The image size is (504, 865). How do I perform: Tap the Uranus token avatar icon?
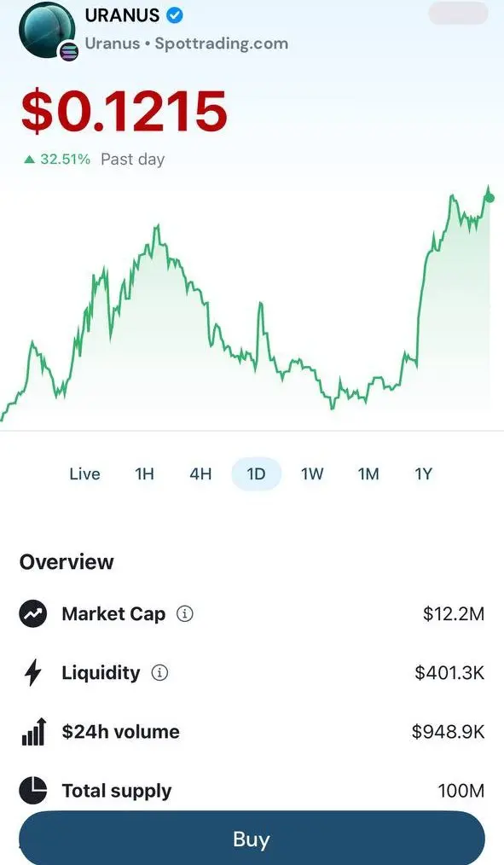coord(47,29)
